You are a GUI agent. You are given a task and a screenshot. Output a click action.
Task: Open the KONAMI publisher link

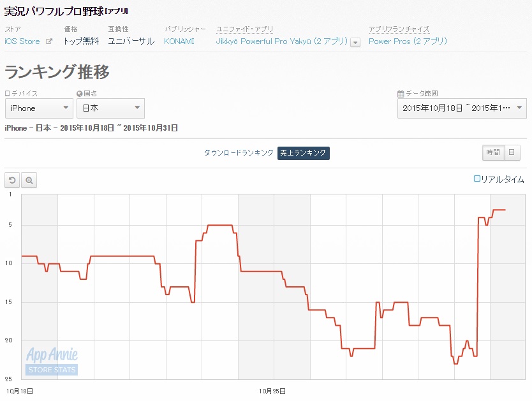pyautogui.click(x=179, y=41)
